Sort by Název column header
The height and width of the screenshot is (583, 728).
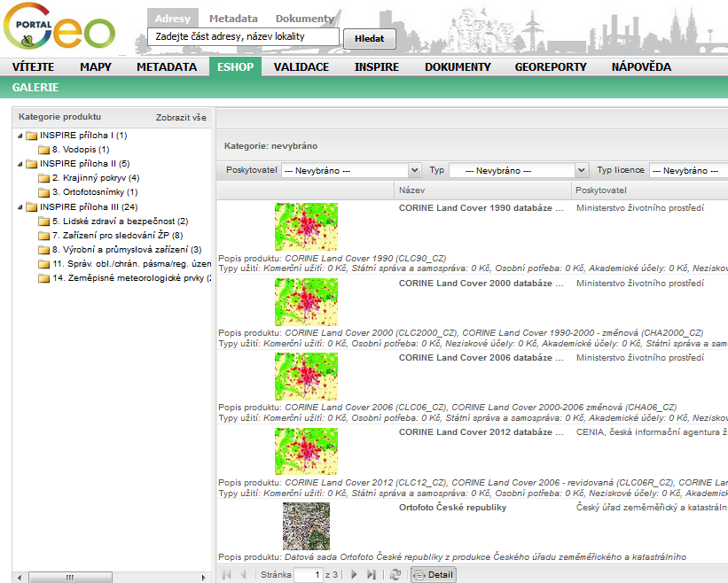pyautogui.click(x=483, y=190)
